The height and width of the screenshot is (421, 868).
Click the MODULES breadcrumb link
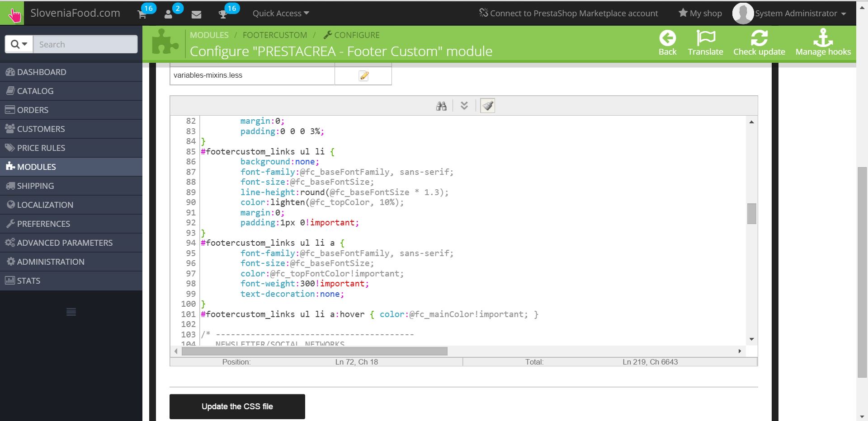pos(209,35)
